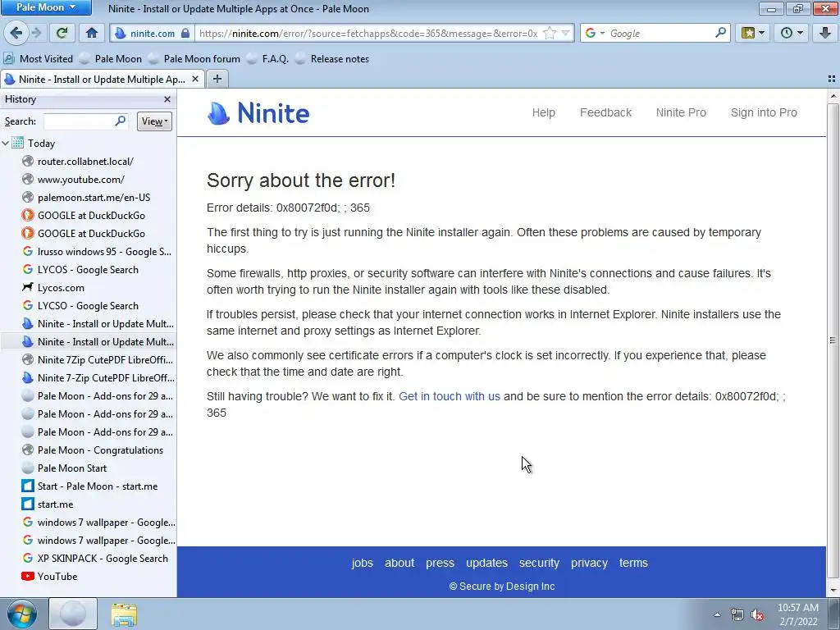
Task: Open the Windows Start orb
Action: [22, 614]
